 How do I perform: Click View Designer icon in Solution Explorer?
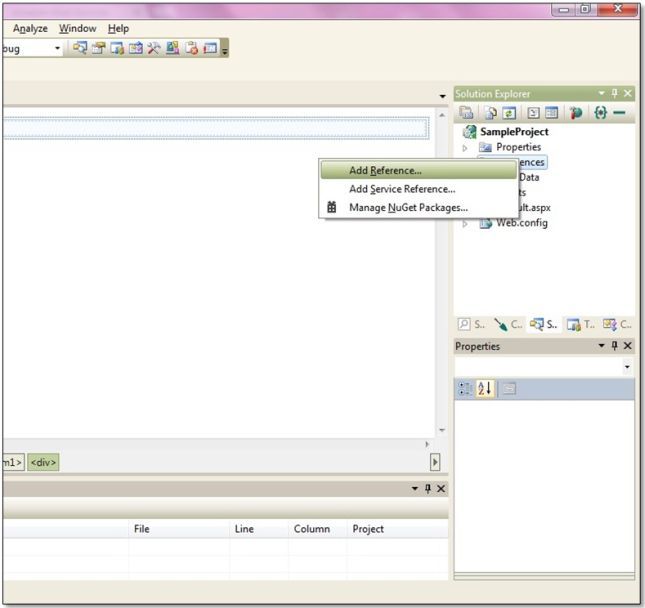(x=551, y=112)
